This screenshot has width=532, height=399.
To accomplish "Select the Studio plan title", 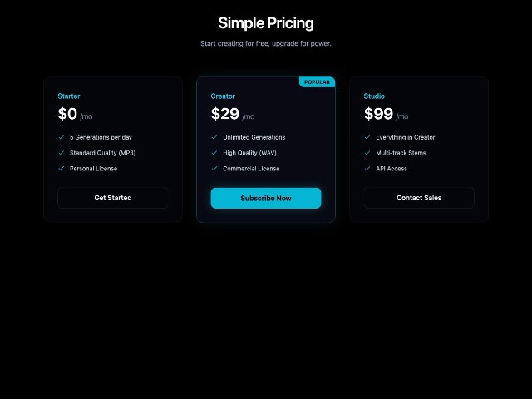I will pyautogui.click(x=374, y=96).
